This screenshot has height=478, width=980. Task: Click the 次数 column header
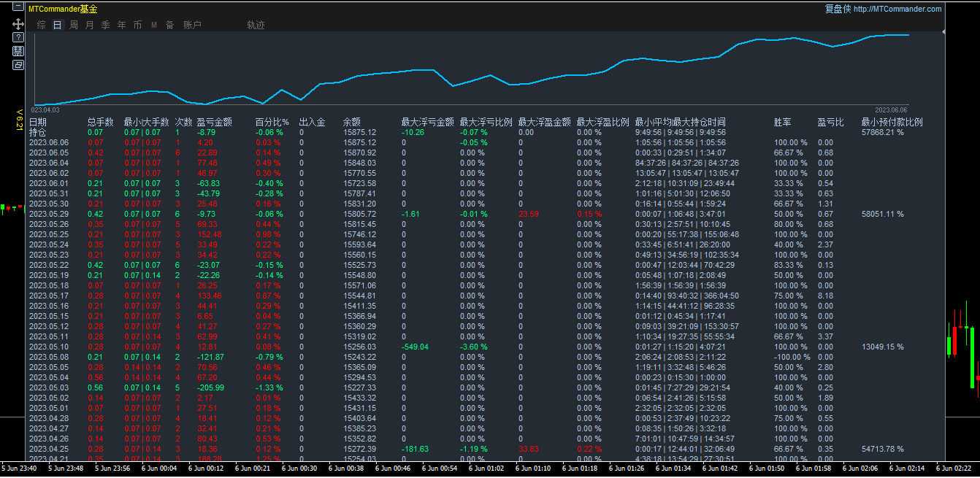click(183, 123)
